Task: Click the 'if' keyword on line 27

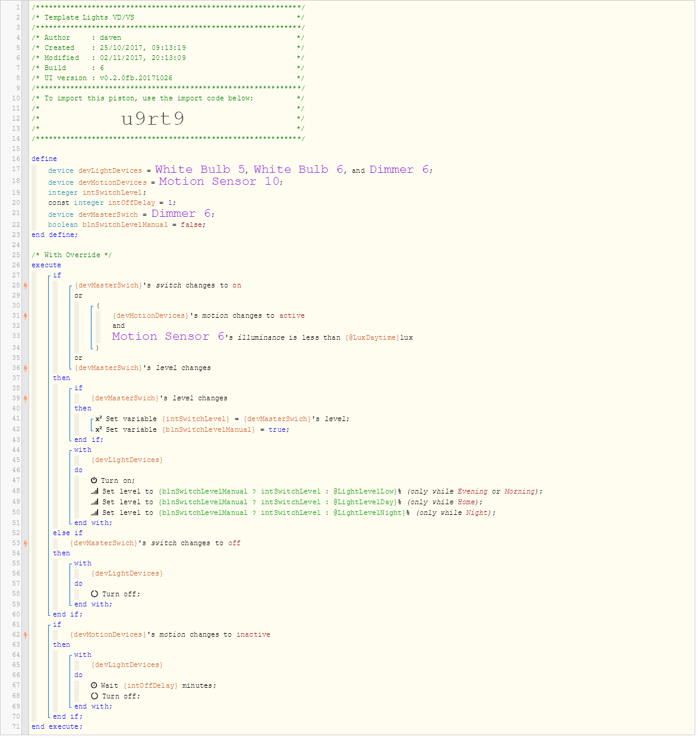Action: (57, 276)
